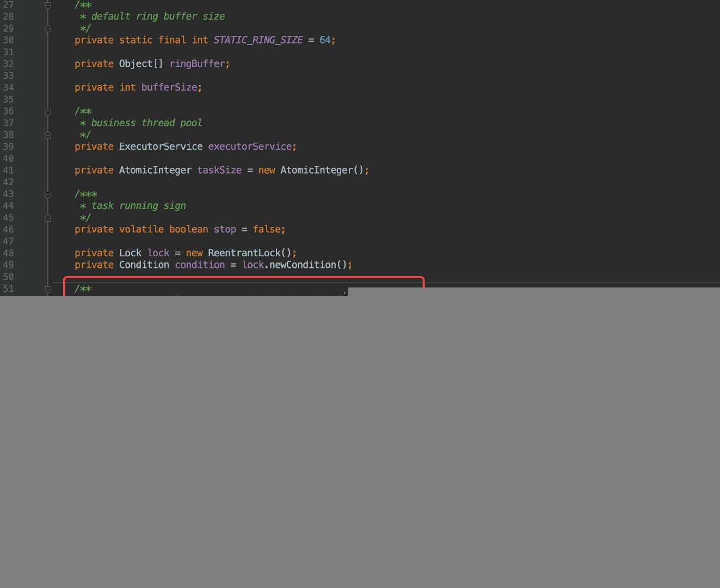720x588 pixels.
Task: Click the comment 'business thread pool'
Action: click(x=146, y=123)
